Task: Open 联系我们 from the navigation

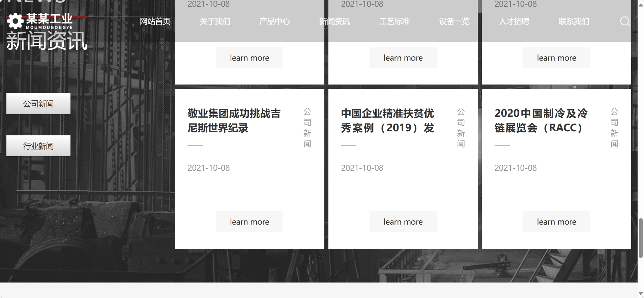Action: [x=574, y=22]
